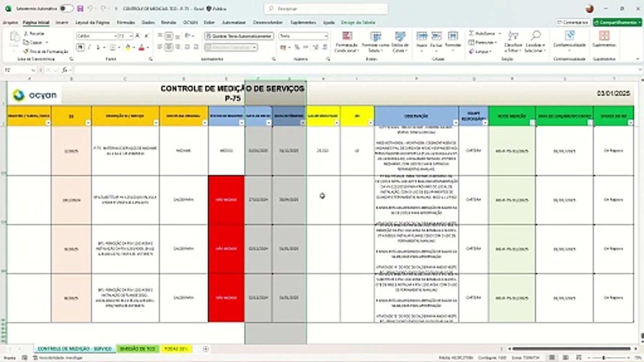Toggle bold formatting
The width and height of the screenshot is (644, 362).
[80, 47]
